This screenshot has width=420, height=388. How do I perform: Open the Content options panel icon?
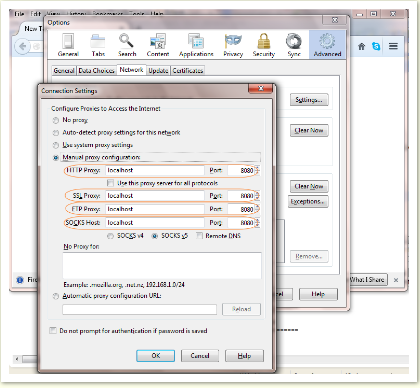(x=158, y=45)
